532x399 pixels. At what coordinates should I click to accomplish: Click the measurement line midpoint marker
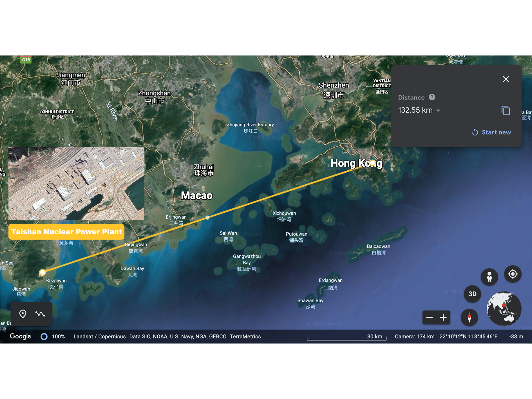coord(207,218)
